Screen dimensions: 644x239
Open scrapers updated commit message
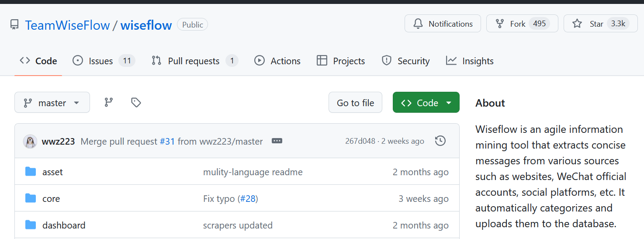(238, 225)
